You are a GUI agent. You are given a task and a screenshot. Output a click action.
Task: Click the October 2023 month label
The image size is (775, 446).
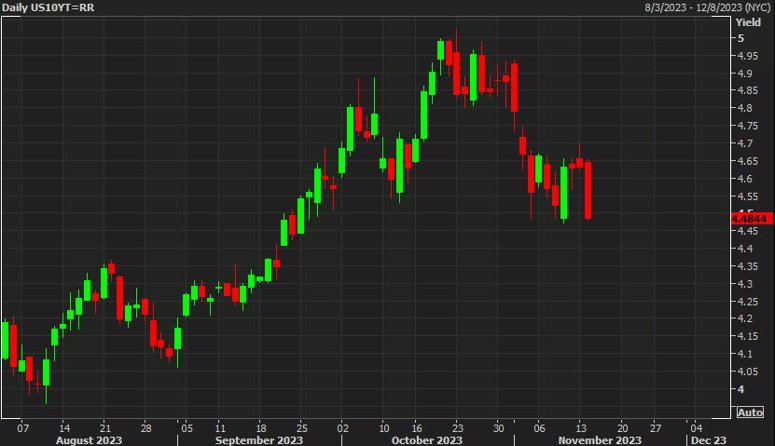tap(427, 440)
